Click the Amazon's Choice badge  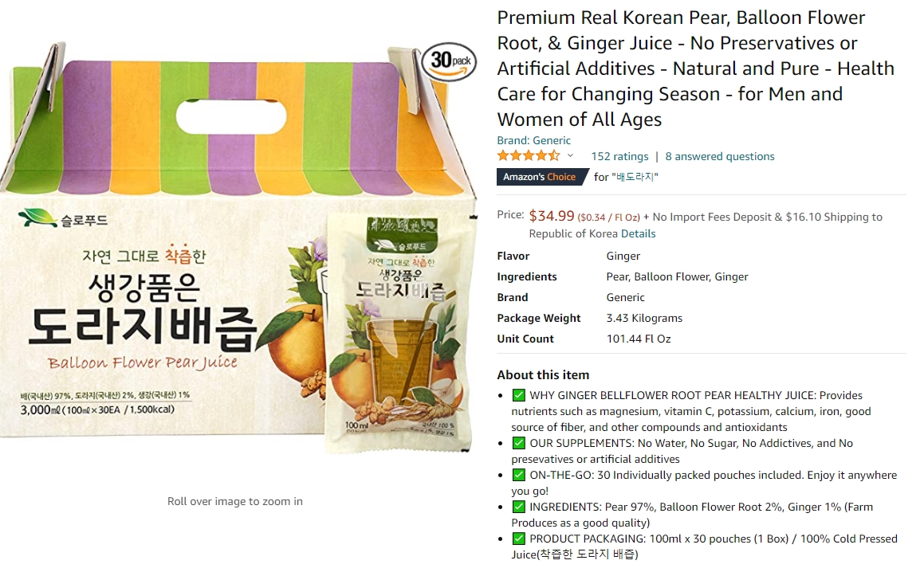click(x=542, y=177)
